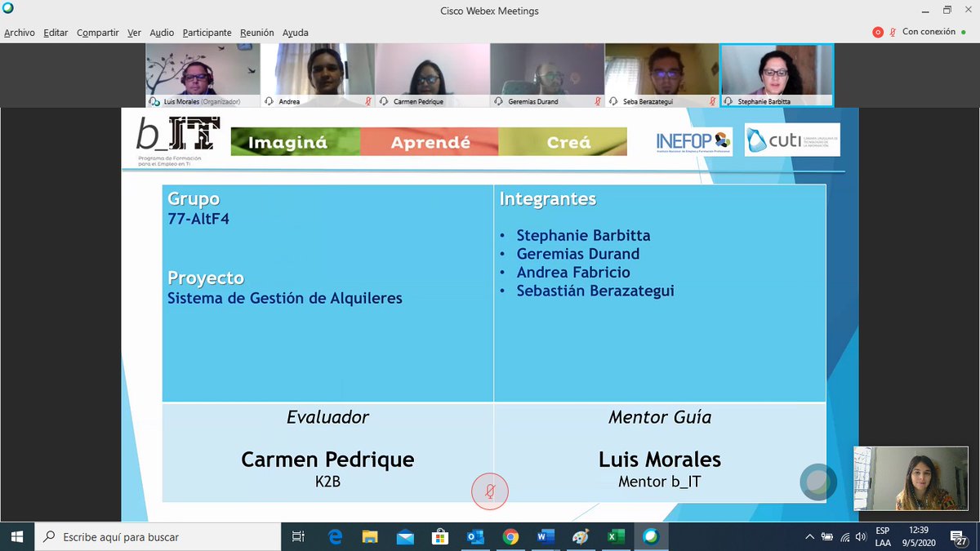Screen dimensions: 980x551
Task: Open Outlook from taskbar
Action: coord(475,536)
